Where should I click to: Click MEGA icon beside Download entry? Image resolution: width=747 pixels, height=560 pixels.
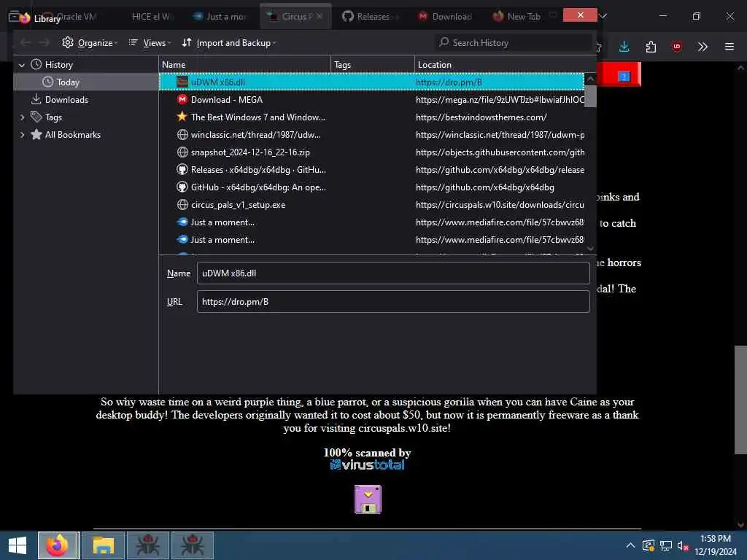point(182,99)
